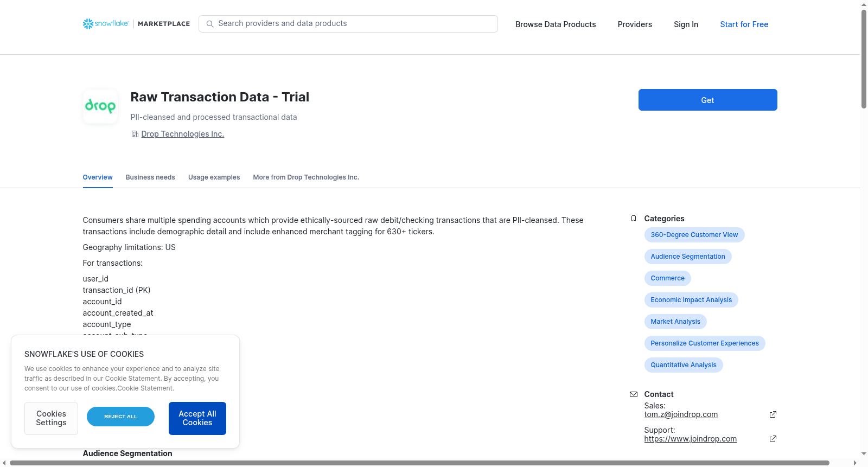Click the Snowflake logo

[106, 24]
